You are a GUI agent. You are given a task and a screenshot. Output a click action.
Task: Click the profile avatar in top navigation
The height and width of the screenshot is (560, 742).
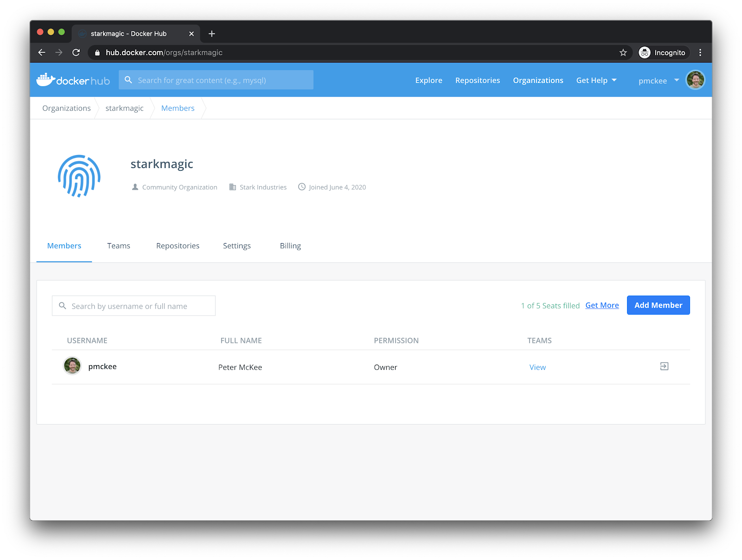[x=695, y=80]
